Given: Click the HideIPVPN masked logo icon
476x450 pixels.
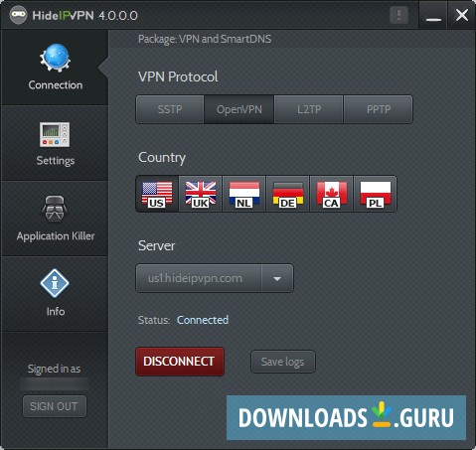Looking at the screenshot, I should pyautogui.click(x=18, y=15).
